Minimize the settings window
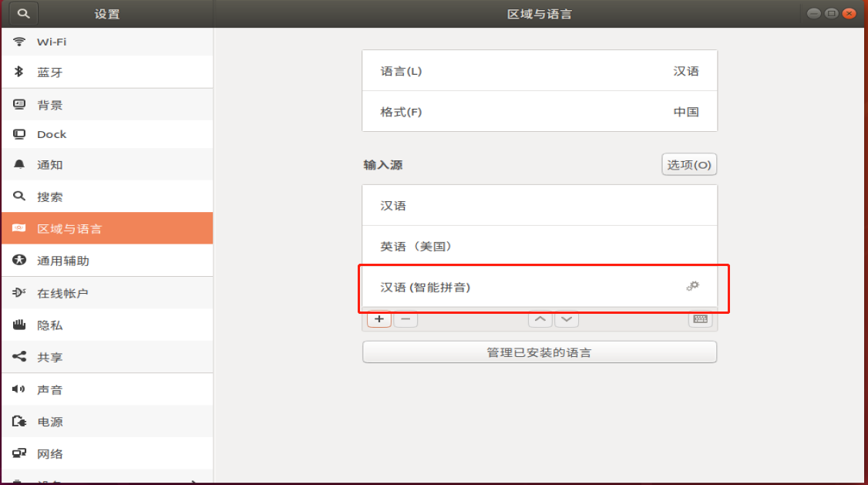 (x=814, y=13)
